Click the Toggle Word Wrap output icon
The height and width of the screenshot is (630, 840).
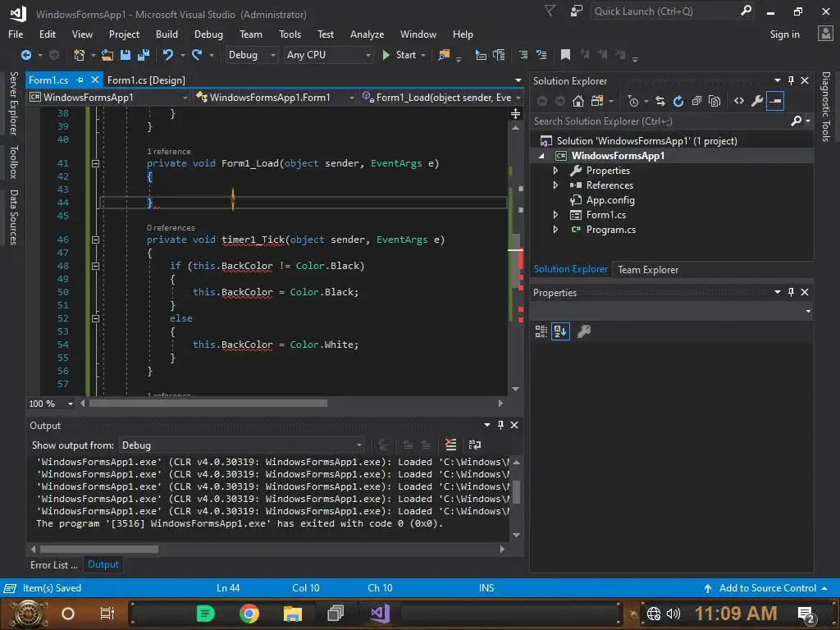[x=475, y=445]
